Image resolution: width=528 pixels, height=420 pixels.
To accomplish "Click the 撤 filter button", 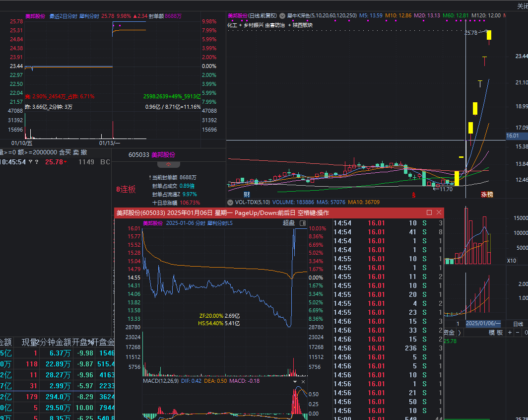I will point(84,152).
